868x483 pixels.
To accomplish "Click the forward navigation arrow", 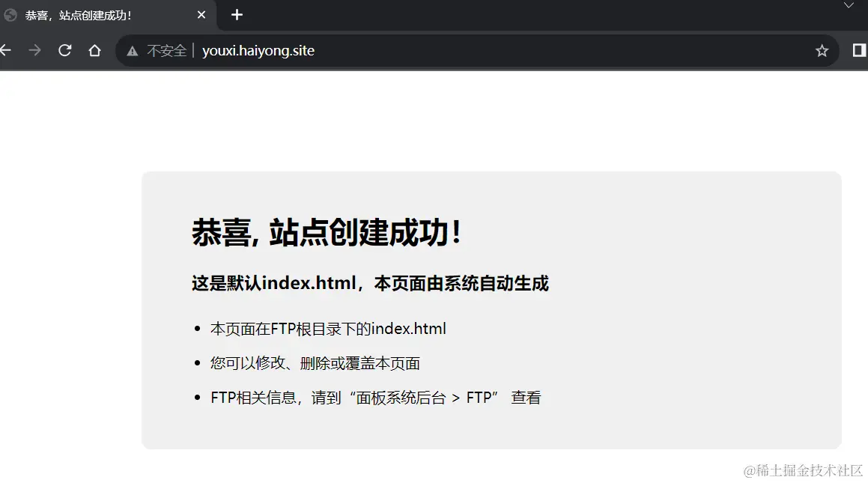I will click(35, 50).
